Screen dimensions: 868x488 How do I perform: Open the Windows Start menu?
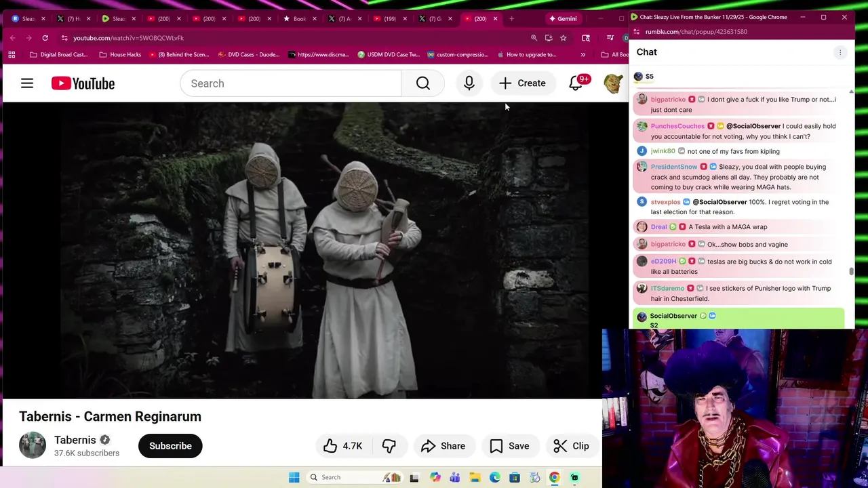click(x=294, y=477)
